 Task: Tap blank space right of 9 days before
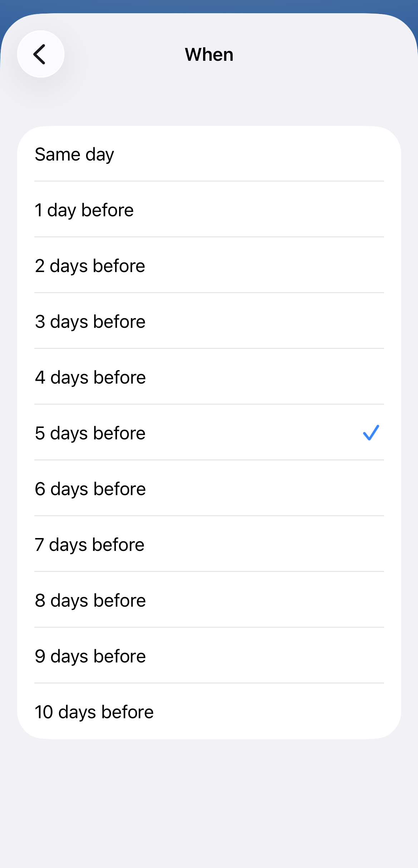(x=265, y=656)
